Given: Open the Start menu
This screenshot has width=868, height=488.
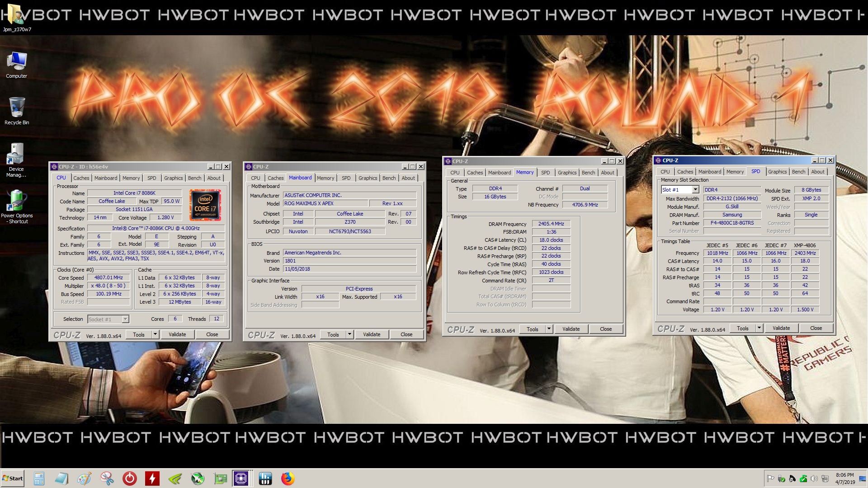Looking at the screenshot, I should pos(13,479).
